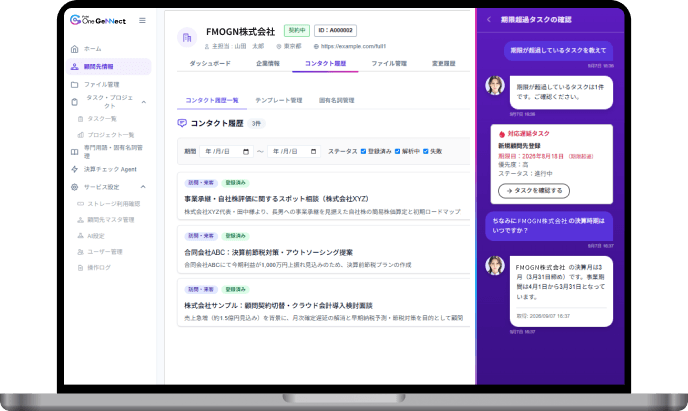The height and width of the screenshot is (411, 688).
Task: Click the タスク一覧 sidebar icon
Action: 80,119
